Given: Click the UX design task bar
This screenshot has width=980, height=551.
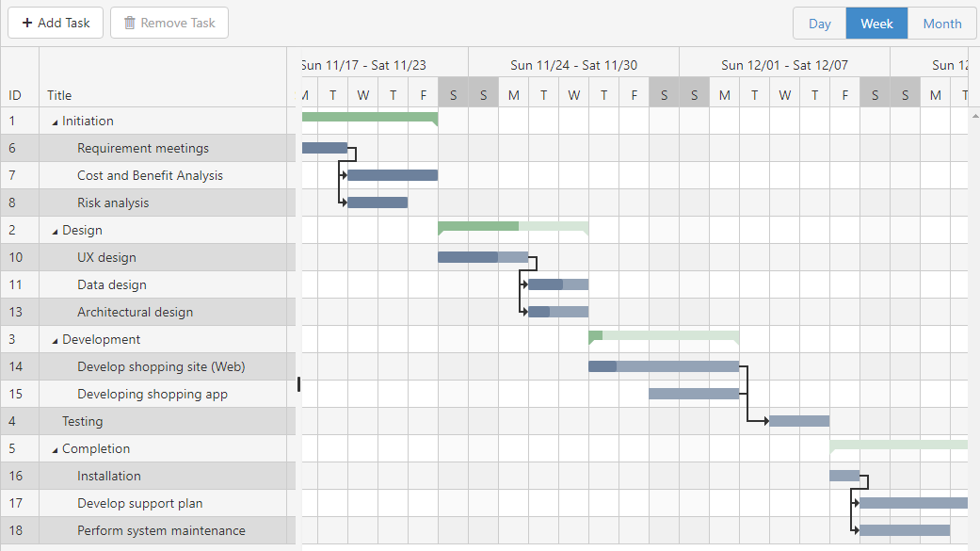Looking at the screenshot, I should (483, 257).
